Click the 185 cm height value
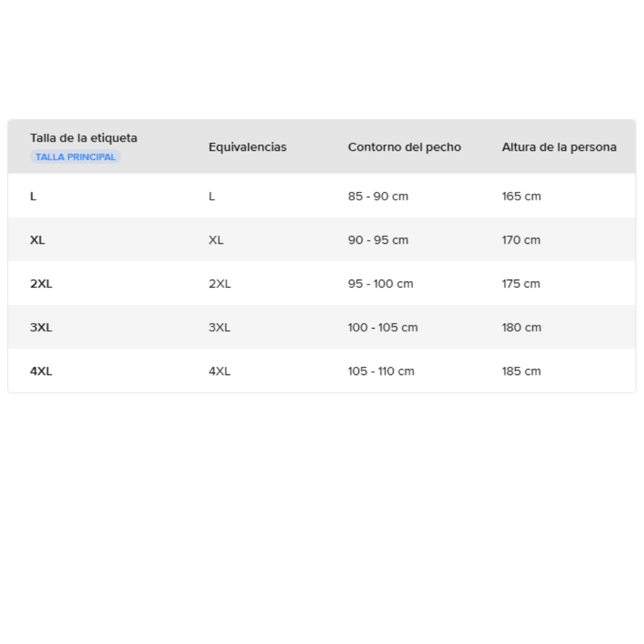The height and width of the screenshot is (644, 644). (521, 371)
